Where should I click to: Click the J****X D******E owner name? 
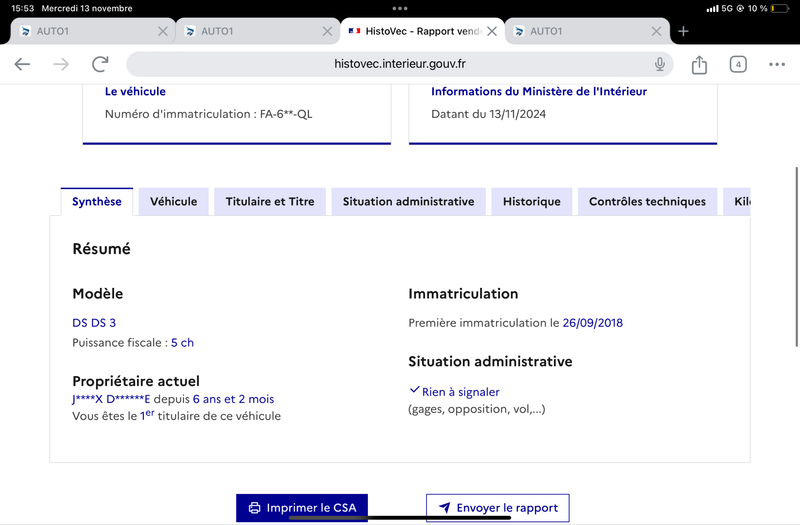111,399
